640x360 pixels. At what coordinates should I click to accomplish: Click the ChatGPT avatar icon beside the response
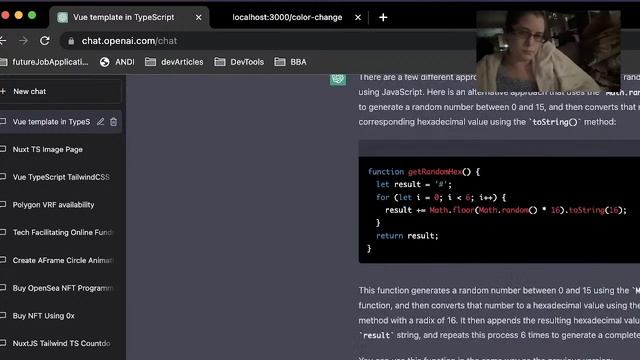point(338,79)
